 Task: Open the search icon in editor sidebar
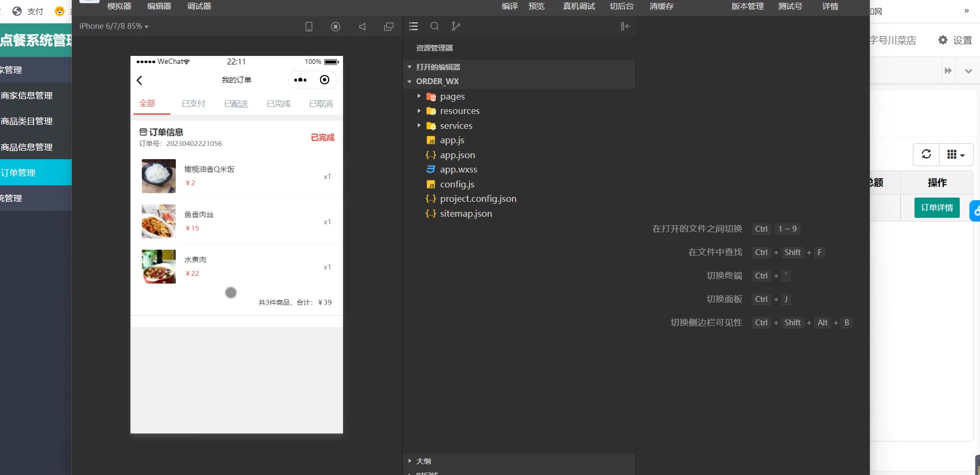click(435, 26)
